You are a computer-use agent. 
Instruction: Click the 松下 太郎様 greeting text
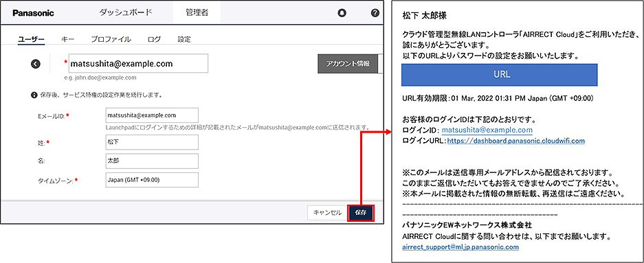[x=424, y=16]
